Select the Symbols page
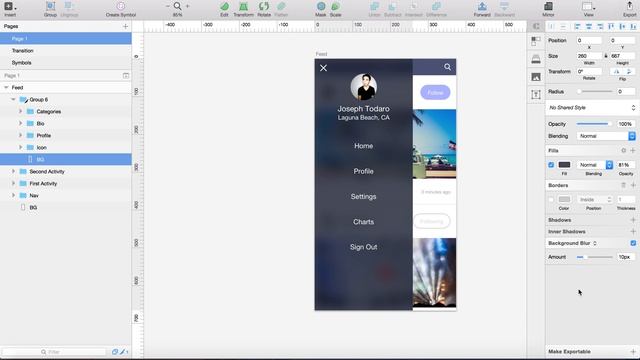This screenshot has width=640, height=360. coord(66,63)
